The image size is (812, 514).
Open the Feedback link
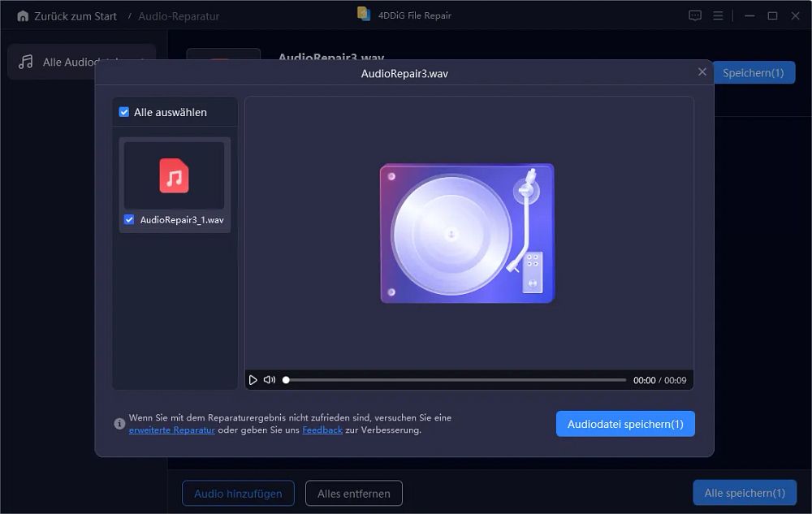(x=322, y=430)
